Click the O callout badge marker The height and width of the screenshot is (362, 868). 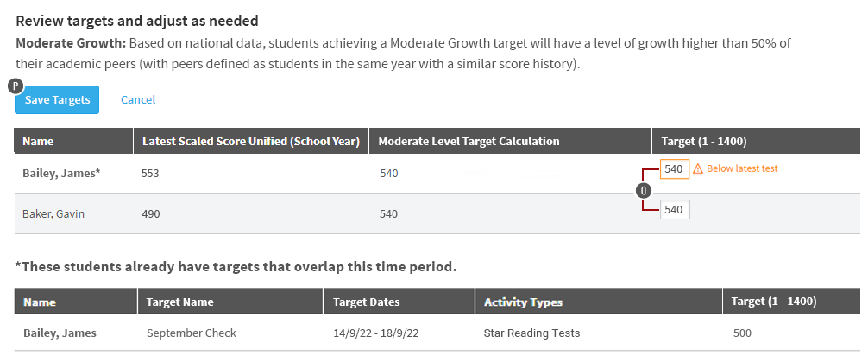pyautogui.click(x=644, y=191)
